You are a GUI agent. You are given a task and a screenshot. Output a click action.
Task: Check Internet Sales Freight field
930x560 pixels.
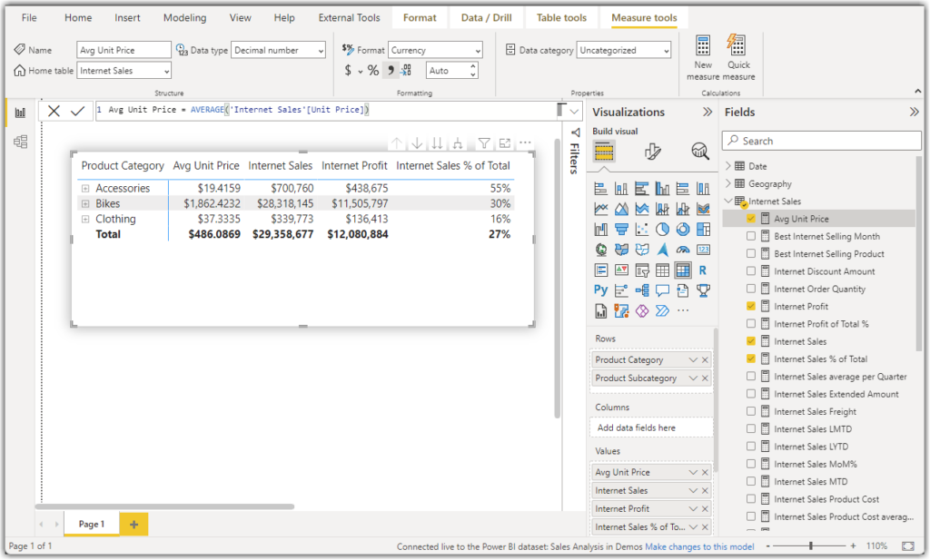(751, 411)
